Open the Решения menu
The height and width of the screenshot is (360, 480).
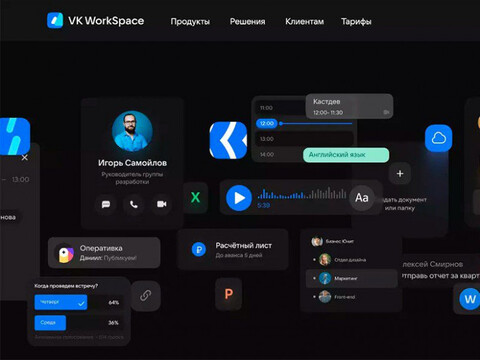pyautogui.click(x=247, y=22)
